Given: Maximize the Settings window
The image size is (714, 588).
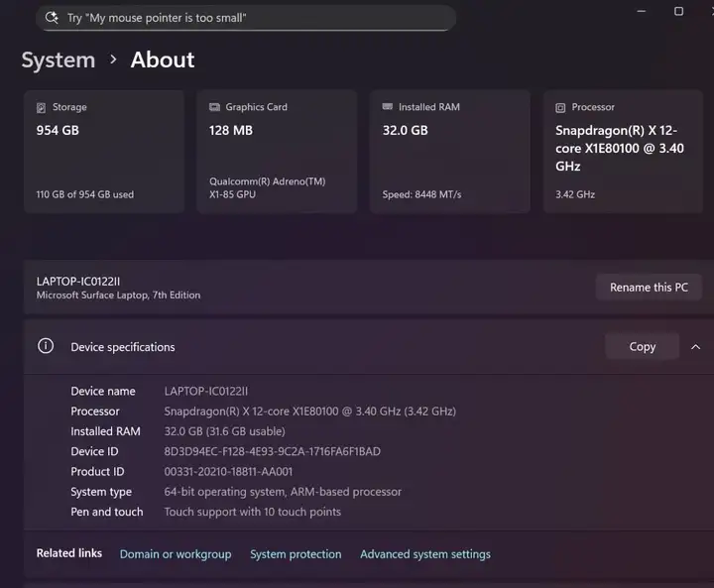Looking at the screenshot, I should tap(678, 11).
